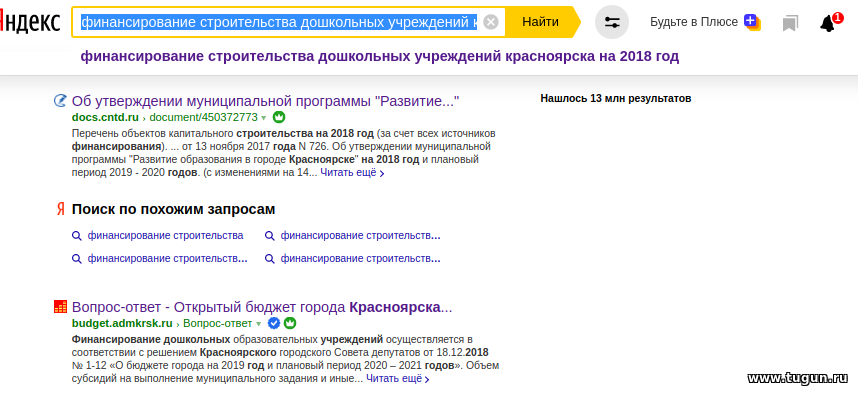858x396 pixels.
Task: Click green crown badge next to budget.admkrsk.ru
Action: (289, 323)
